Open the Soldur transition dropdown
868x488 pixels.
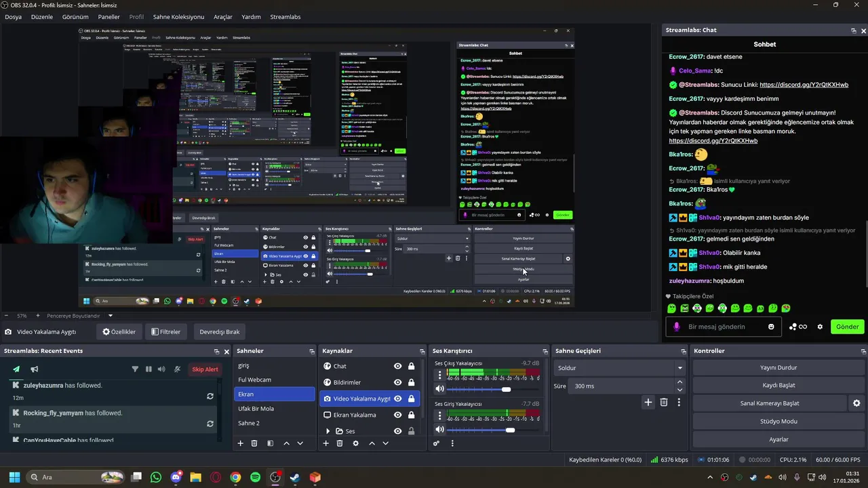[x=620, y=368]
